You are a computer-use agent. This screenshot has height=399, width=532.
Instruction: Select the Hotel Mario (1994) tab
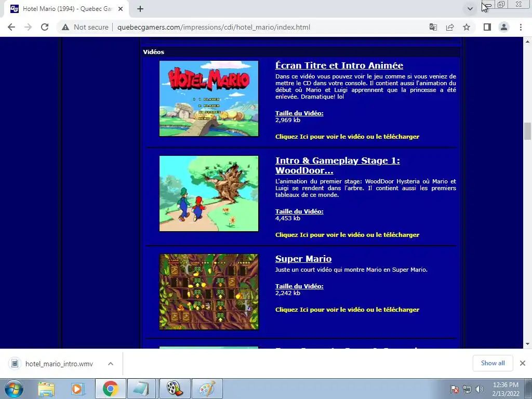66,9
